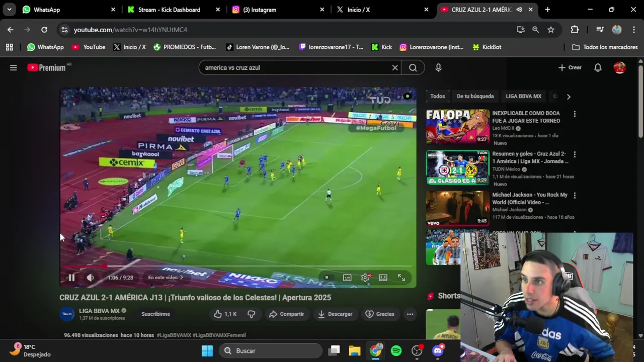This screenshot has height=362, width=644.
Task: Open the KickBot bookmark
Action: (487, 47)
